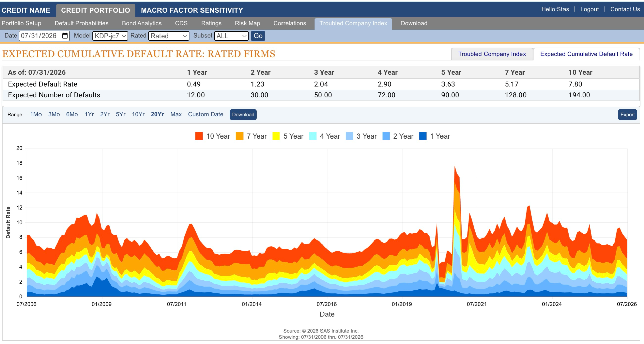
Task: Open the Model dropdown KDP-jc7
Action: (110, 36)
